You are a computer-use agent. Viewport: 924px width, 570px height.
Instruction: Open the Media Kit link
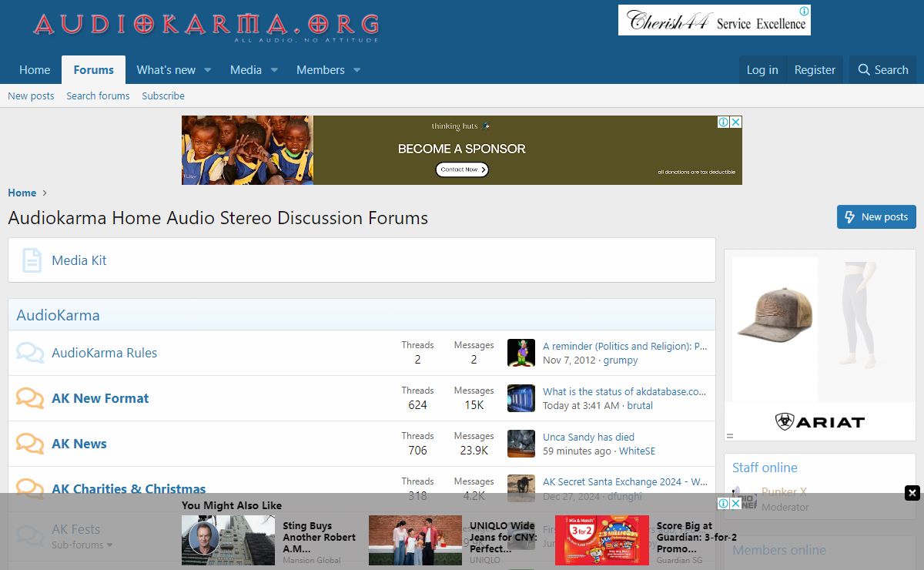[79, 260]
